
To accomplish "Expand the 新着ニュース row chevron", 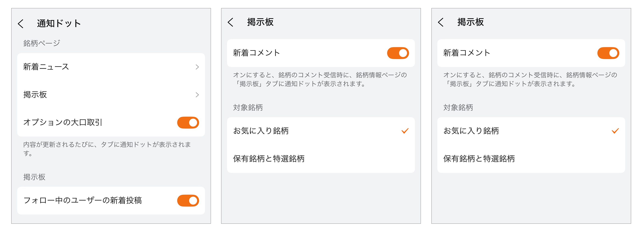I will [197, 67].
